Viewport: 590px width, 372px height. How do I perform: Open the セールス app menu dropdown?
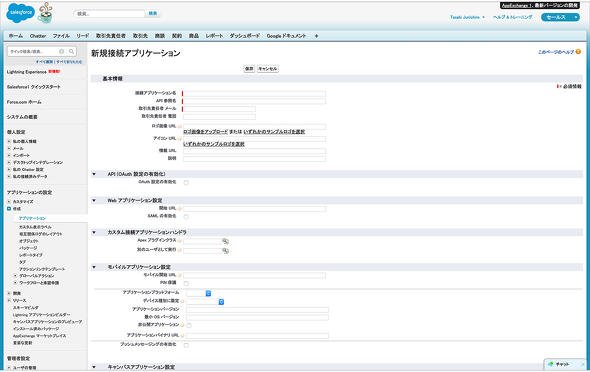[560, 17]
